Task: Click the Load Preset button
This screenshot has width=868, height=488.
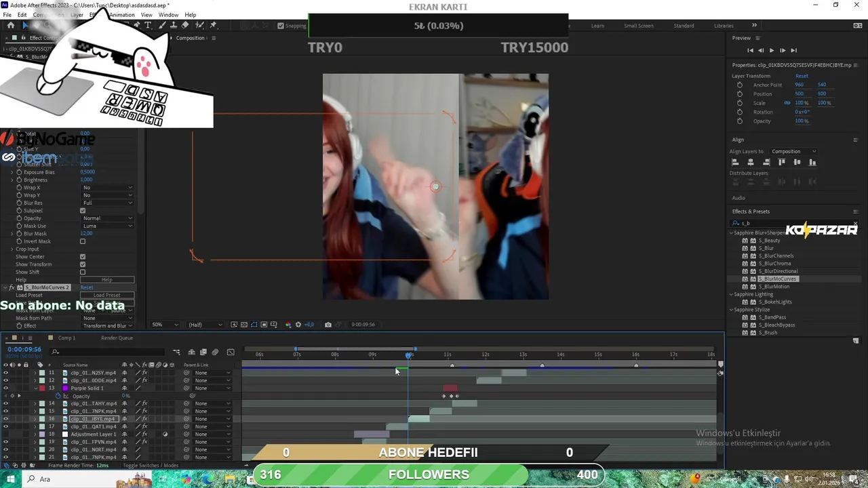Action: [107, 296]
